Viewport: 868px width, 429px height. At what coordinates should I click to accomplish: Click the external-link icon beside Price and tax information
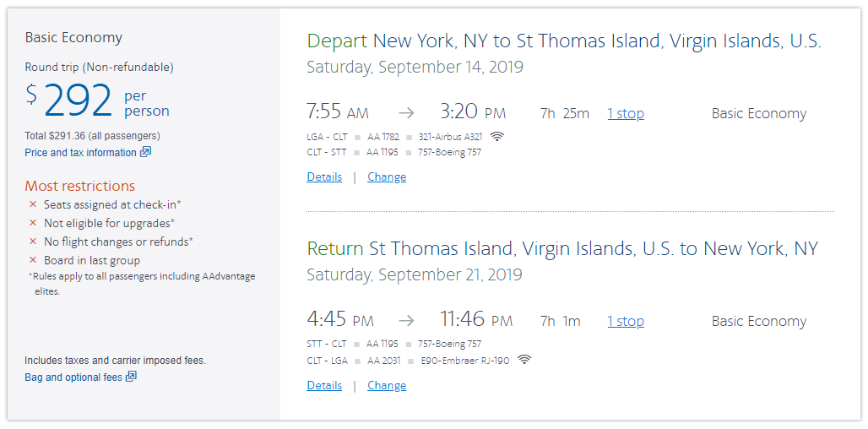(x=145, y=152)
